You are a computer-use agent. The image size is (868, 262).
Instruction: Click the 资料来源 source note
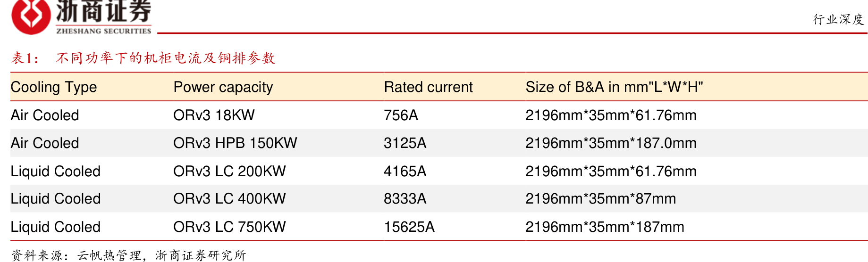[128, 255]
